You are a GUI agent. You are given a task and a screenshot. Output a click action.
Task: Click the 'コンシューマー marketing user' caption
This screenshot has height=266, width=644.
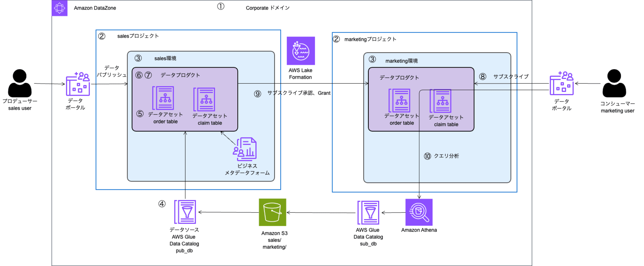pyautogui.click(x=618, y=107)
